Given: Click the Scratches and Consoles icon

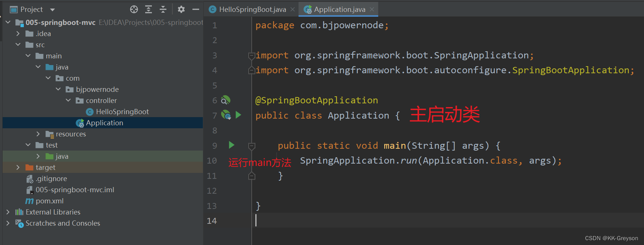Looking at the screenshot, I should (x=19, y=223).
